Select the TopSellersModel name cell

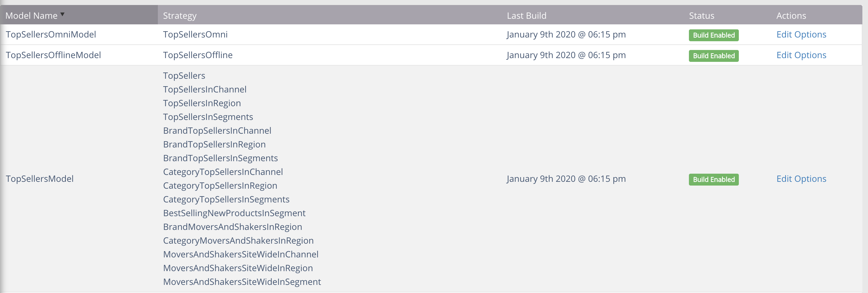39,179
